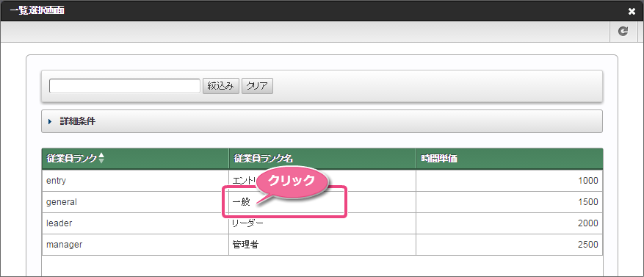
Task: Close the 一覧選択画面 dialog
Action: (632, 12)
